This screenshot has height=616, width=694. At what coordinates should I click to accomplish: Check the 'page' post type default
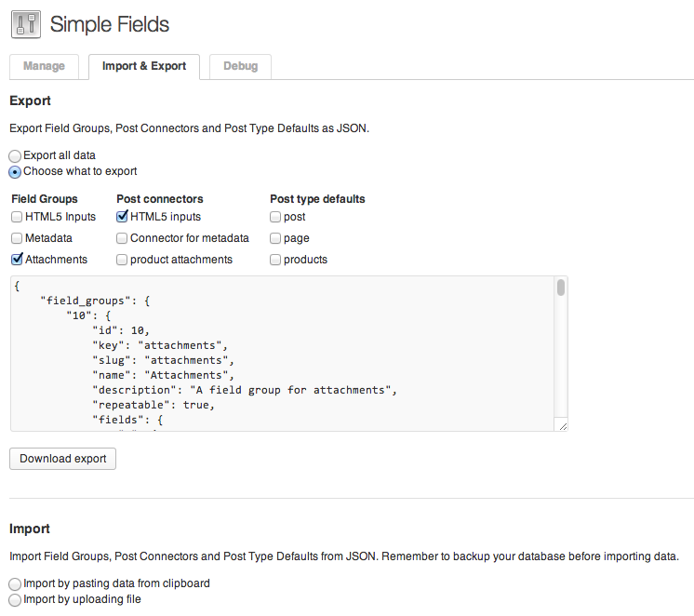tap(275, 238)
